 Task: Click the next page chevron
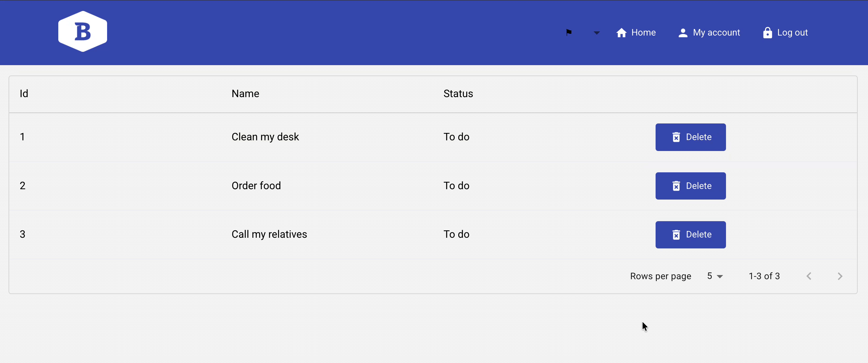[x=840, y=276]
